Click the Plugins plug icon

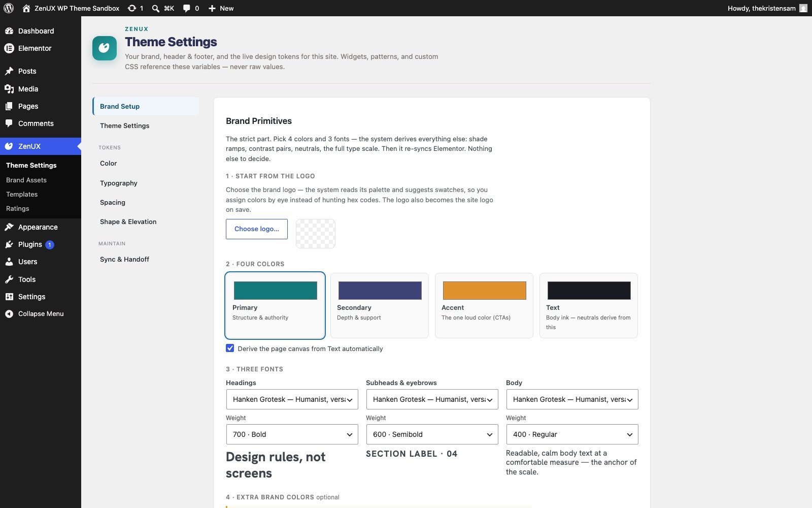(x=9, y=244)
